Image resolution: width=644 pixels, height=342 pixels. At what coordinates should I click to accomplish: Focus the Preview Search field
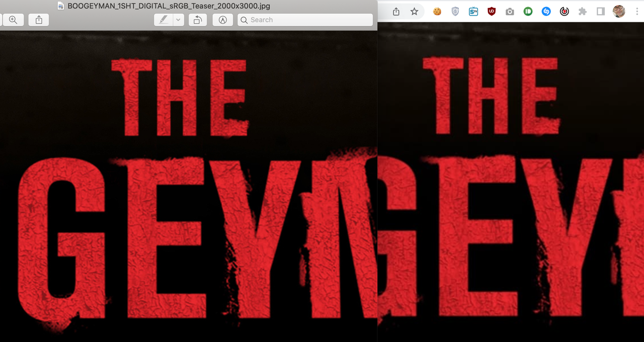(305, 20)
